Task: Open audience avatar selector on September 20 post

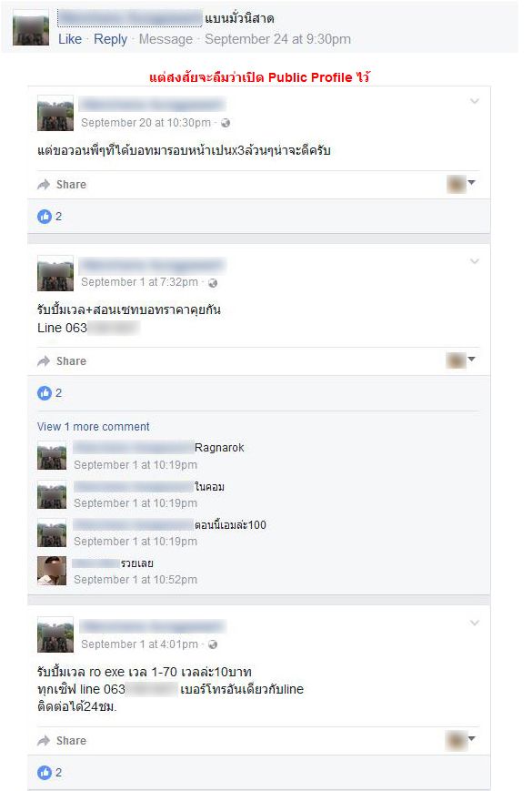Action: click(x=460, y=184)
